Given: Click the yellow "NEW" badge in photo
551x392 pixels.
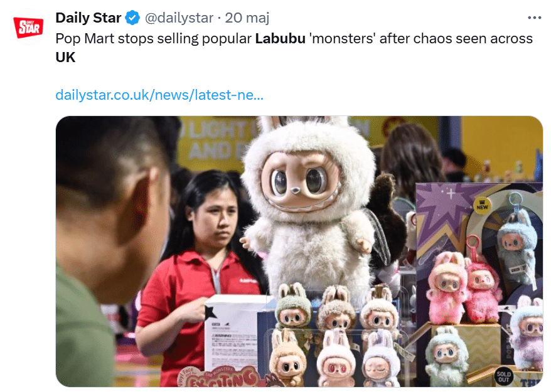Looking at the screenshot, I should coord(482,206).
